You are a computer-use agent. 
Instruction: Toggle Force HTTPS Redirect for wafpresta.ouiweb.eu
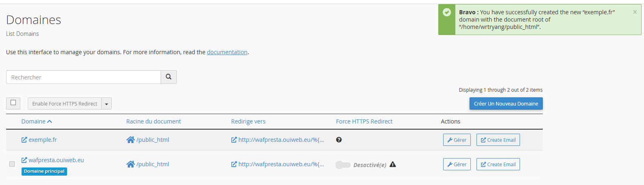point(343,165)
